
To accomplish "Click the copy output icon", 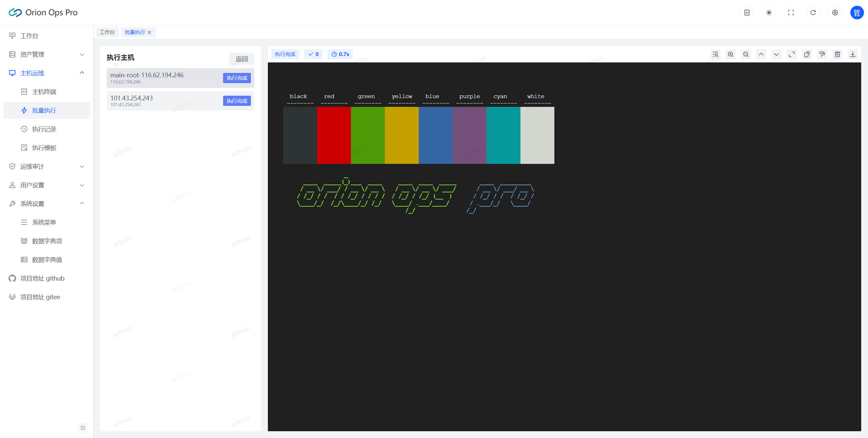I will point(807,54).
